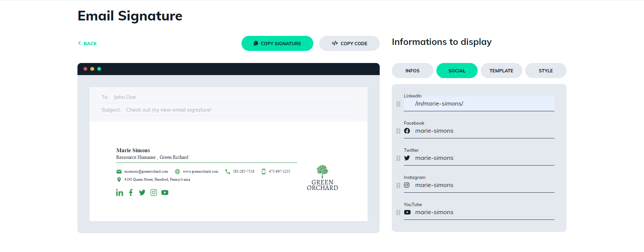
Task: Click the drag handle beside LinkedIn field
Action: click(x=398, y=104)
